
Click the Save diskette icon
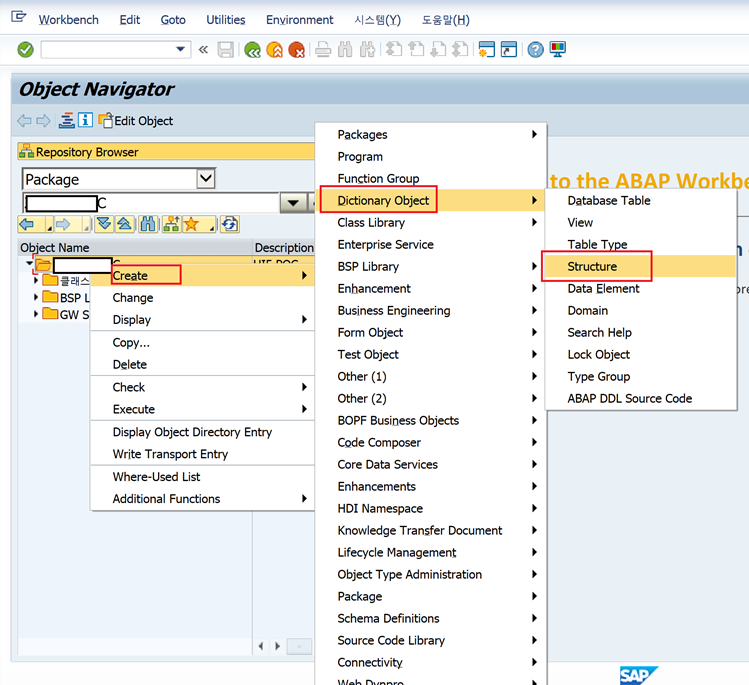click(x=225, y=49)
